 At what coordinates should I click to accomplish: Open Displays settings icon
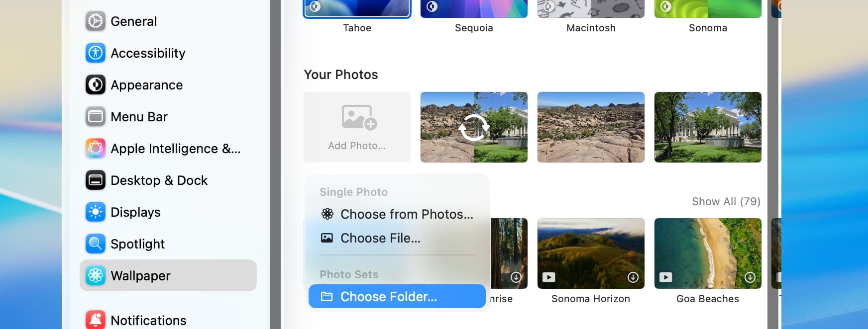point(95,212)
